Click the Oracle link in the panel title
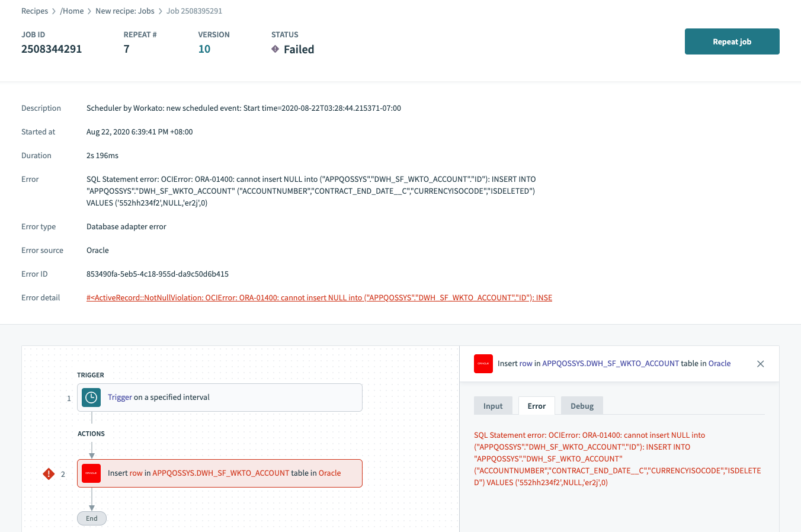801x532 pixels. click(719, 364)
